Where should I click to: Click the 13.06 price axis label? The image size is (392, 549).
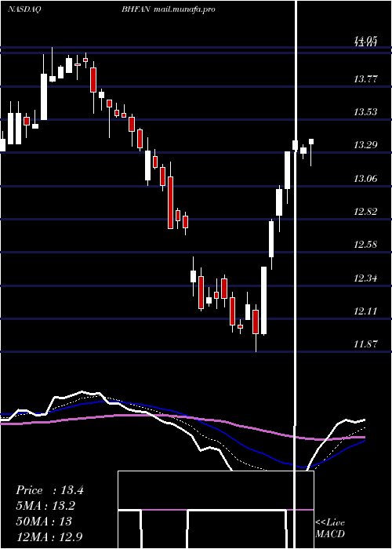(x=365, y=179)
